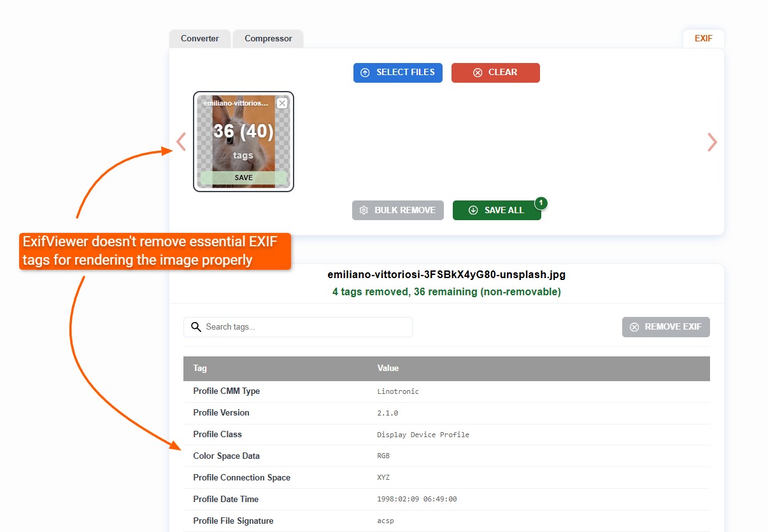Click the crossed-circle icon on REMOVE EXIF
Image resolution: width=768 pixels, height=532 pixels.
pyautogui.click(x=635, y=326)
